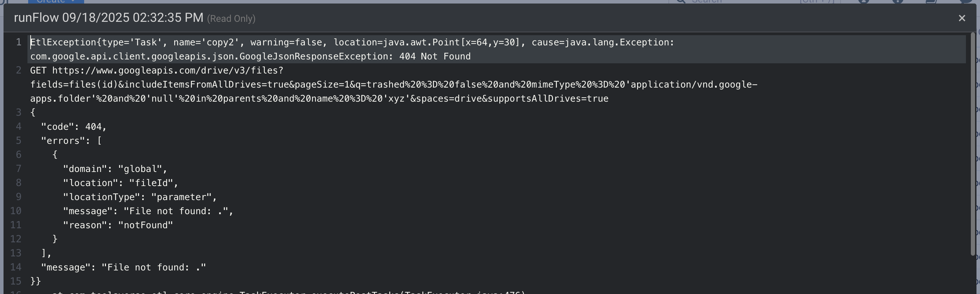Click the log viewer vertical scrollbar

coord(973,144)
